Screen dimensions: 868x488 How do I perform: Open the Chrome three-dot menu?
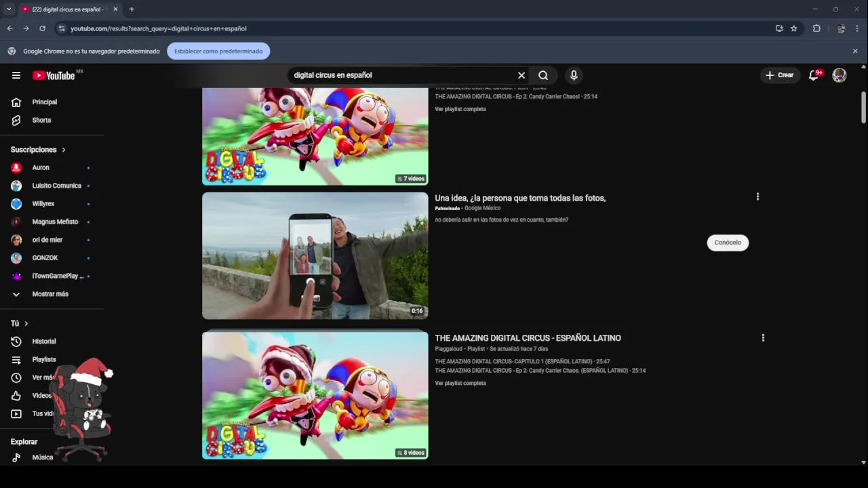pyautogui.click(x=858, y=28)
